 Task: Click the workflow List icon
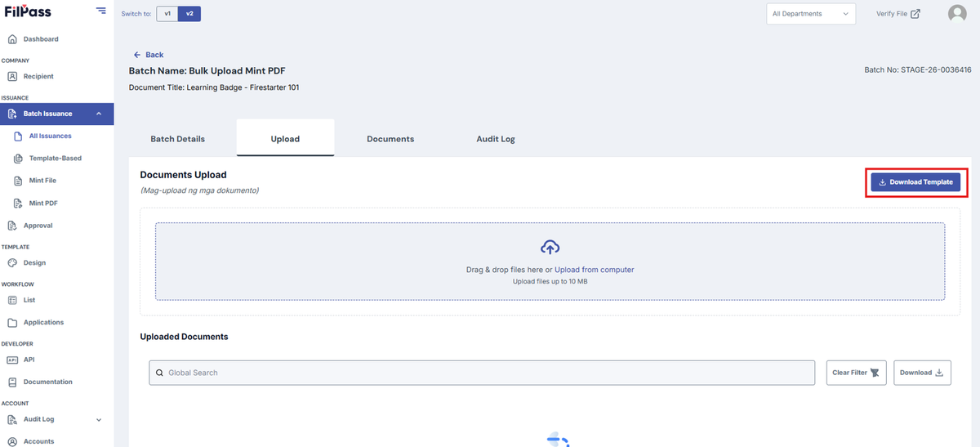pyautogui.click(x=12, y=300)
